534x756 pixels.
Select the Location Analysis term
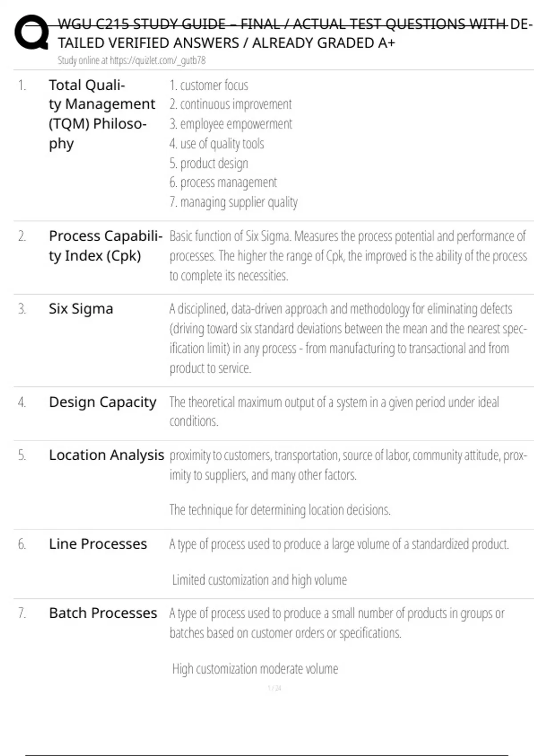click(106, 455)
